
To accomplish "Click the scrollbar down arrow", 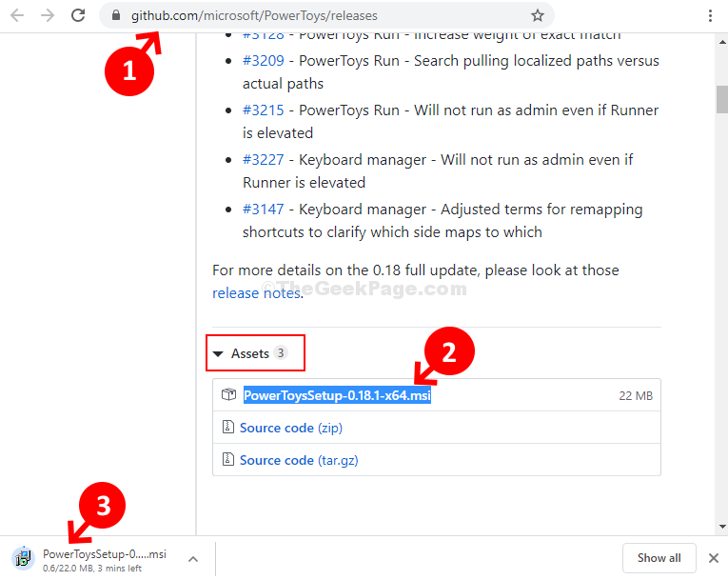I will [x=722, y=527].
